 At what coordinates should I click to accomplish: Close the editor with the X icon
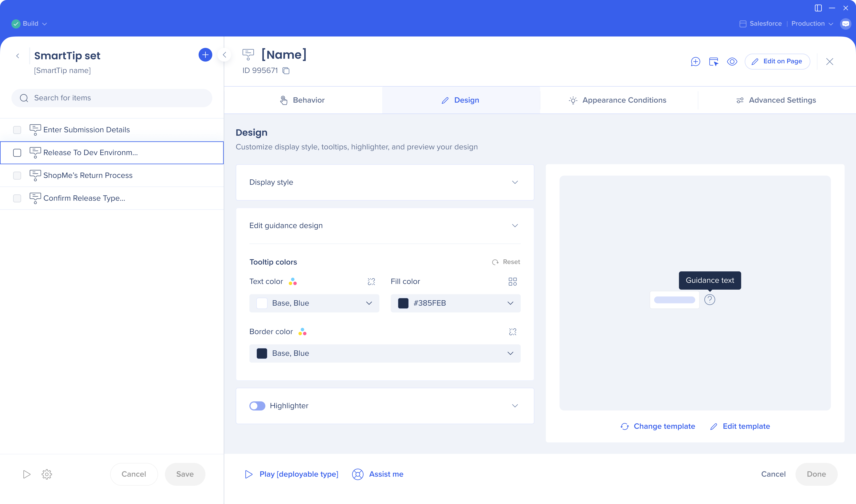830,61
